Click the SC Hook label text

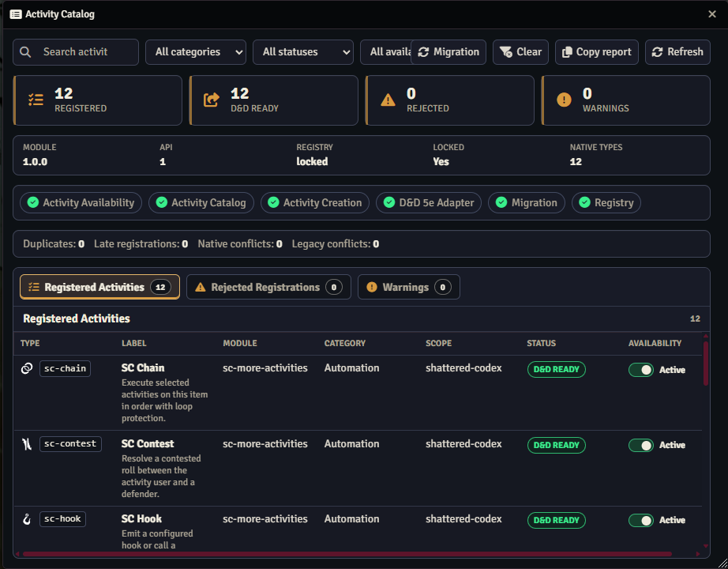coord(141,518)
